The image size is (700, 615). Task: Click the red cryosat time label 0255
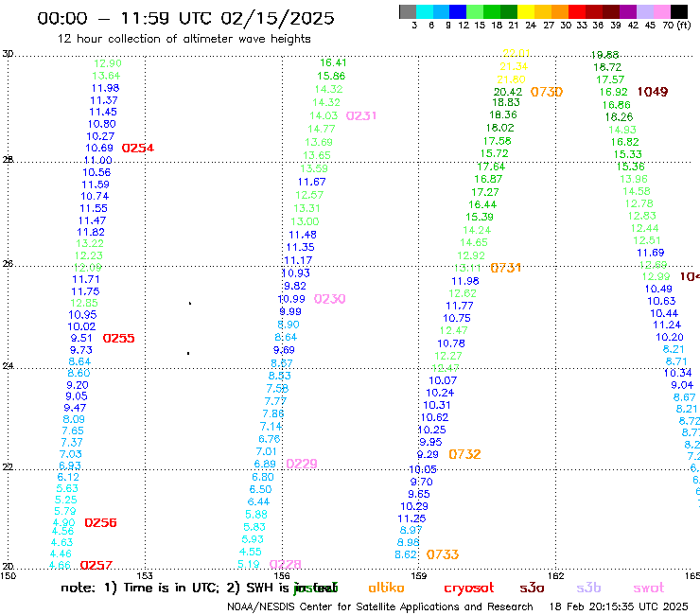click(119, 338)
